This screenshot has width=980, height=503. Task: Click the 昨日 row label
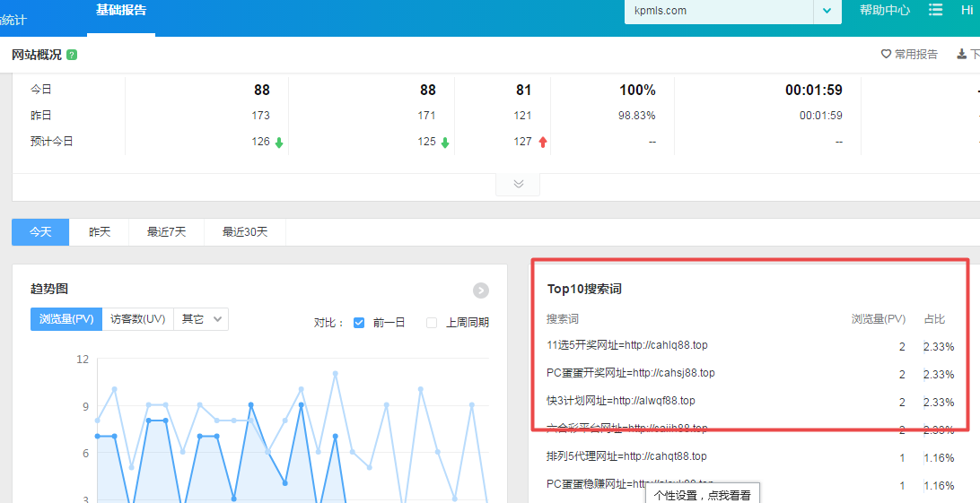point(41,116)
